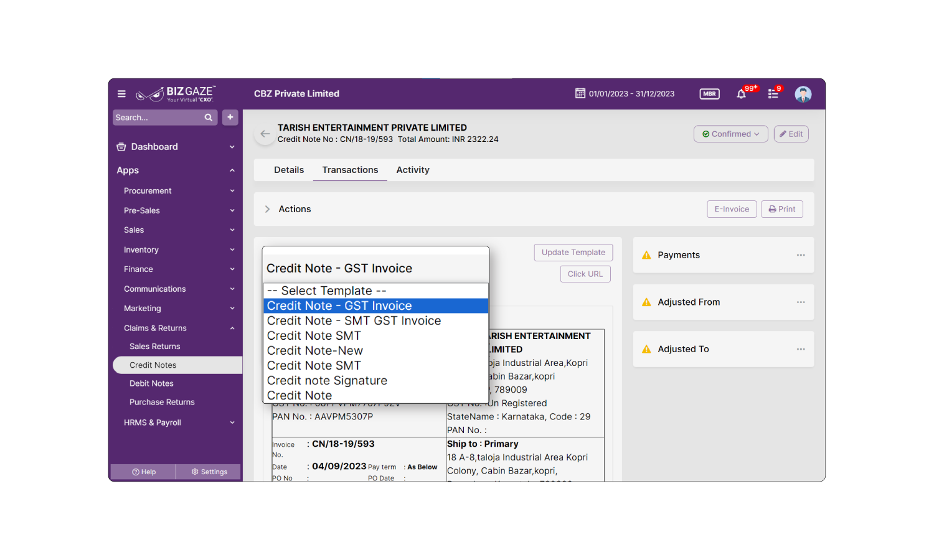Open the Confirmed status dropdown
Viewport: 934px width, 560px height.
730,134
